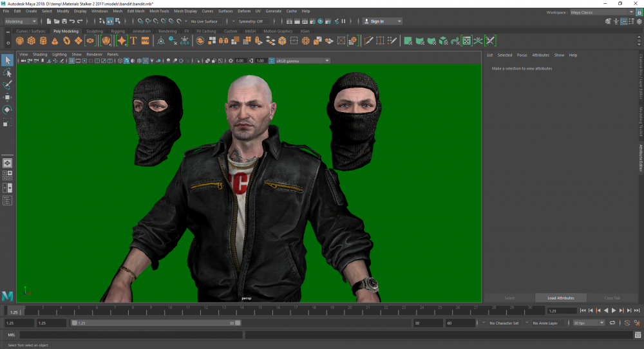The width and height of the screenshot is (644, 349).
Task: Open the No Live Surface field
Action: click(205, 21)
